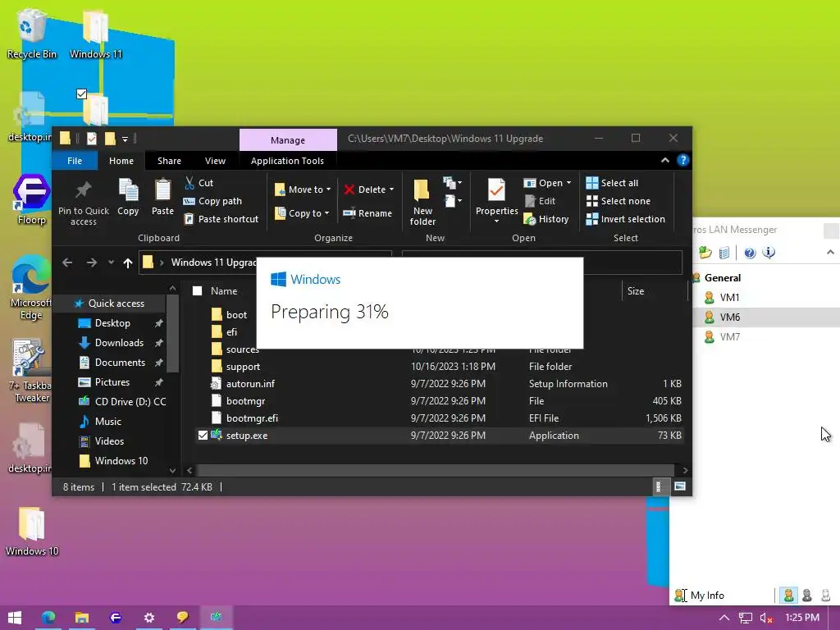Click the volume muted tray icon
Viewport: 840px width, 630px height.
(x=766, y=618)
